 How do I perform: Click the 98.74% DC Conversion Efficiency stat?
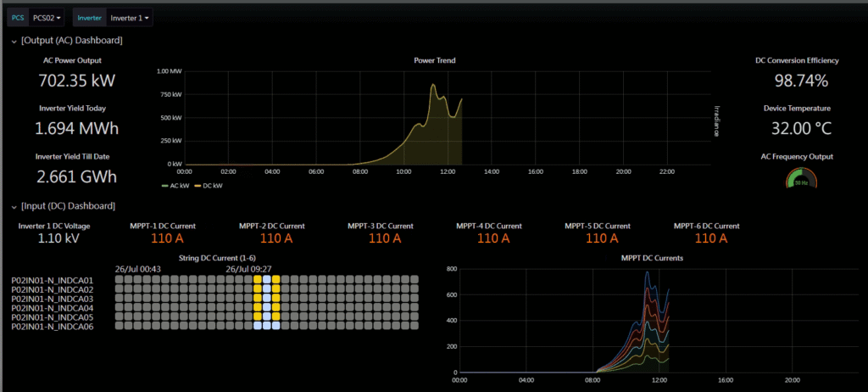(797, 81)
